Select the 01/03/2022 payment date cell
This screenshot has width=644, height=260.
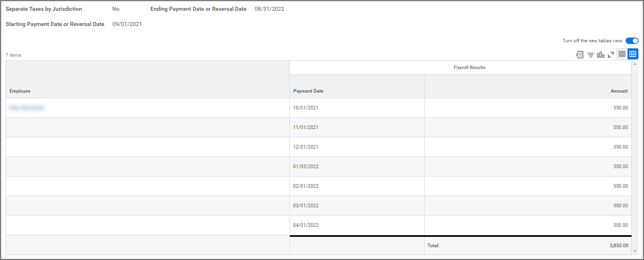click(x=357, y=167)
